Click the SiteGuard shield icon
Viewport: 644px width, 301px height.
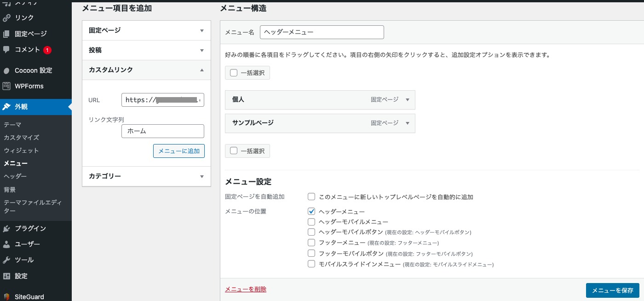tap(6, 297)
